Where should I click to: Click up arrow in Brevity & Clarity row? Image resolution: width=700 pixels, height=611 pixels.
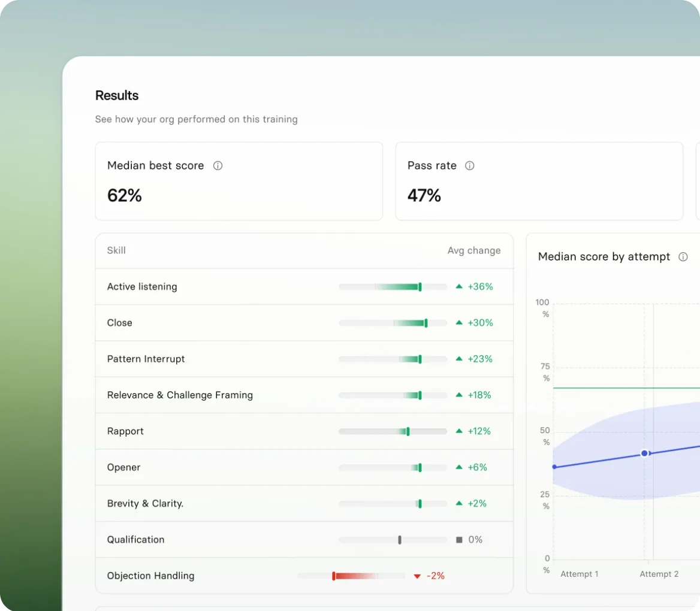459,503
